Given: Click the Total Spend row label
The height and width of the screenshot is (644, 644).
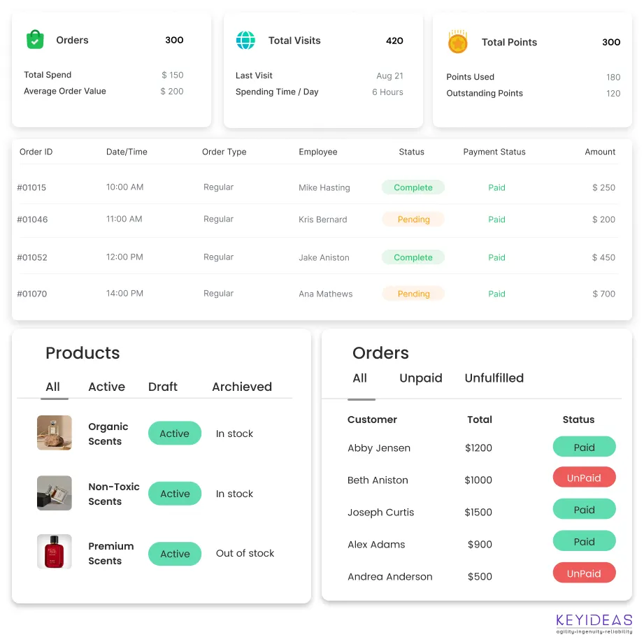Looking at the screenshot, I should pyautogui.click(x=48, y=75).
